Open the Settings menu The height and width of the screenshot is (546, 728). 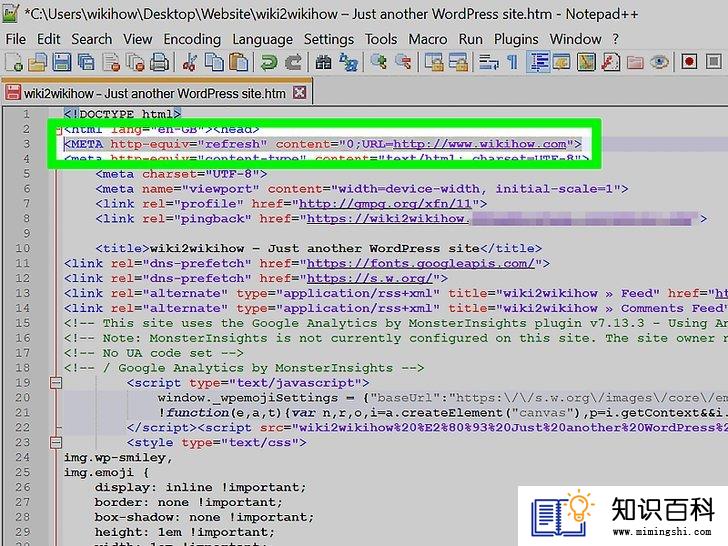(329, 39)
